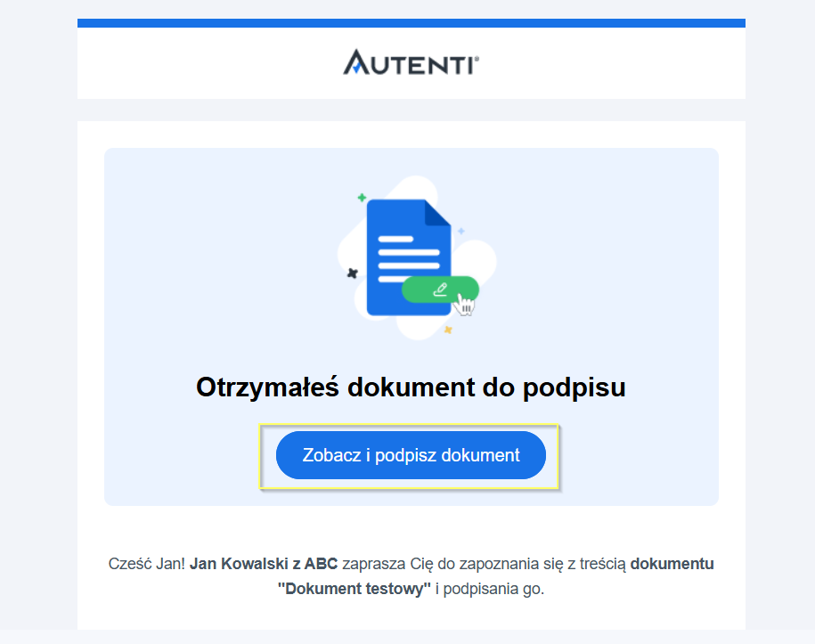Click the closing text "i podpisania go."
The width and height of the screenshot is (815, 644).
tap(490, 589)
